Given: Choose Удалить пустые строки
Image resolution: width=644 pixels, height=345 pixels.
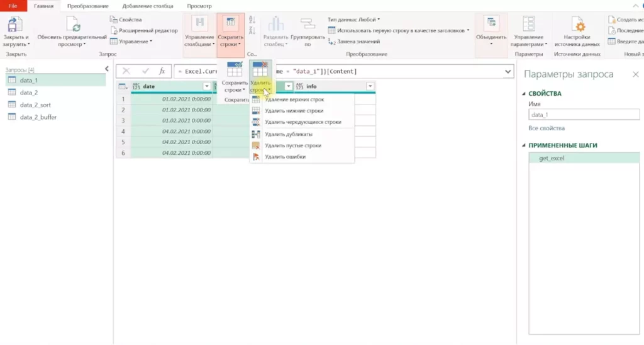Looking at the screenshot, I should (x=302, y=145).
